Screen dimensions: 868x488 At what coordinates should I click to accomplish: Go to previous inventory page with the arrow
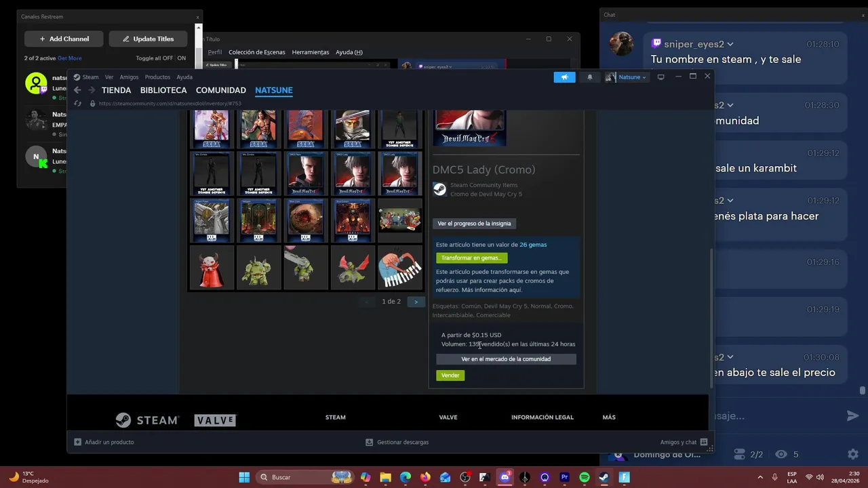367,302
